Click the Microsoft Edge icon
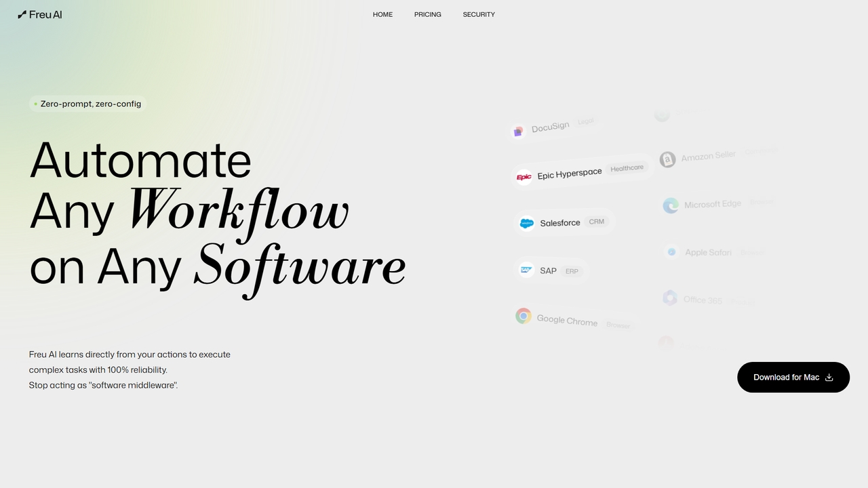The image size is (868, 488). [x=671, y=205]
